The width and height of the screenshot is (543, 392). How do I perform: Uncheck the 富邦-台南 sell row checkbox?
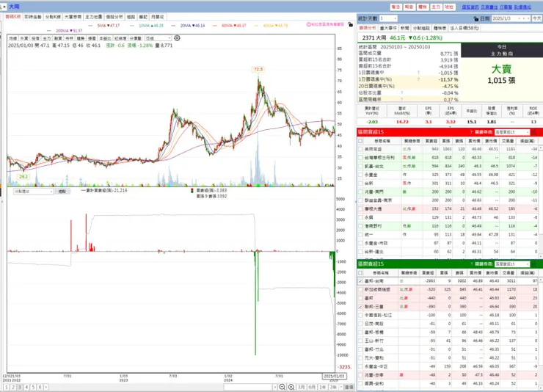[360, 281]
